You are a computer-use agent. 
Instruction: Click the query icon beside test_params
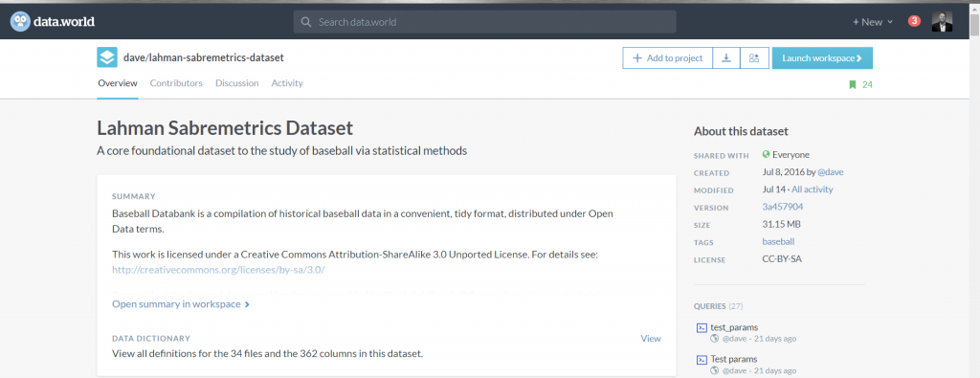tap(702, 327)
